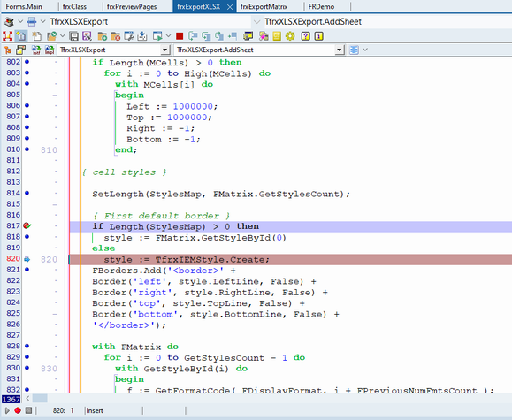Switch to the frxPreviewPages tab
This screenshot has width=512, height=420.
point(132,6)
